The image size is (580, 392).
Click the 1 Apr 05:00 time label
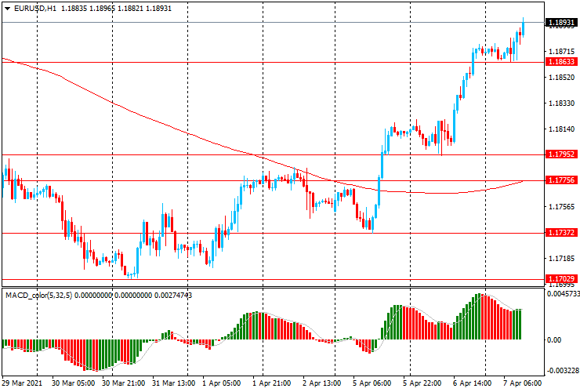(222, 383)
